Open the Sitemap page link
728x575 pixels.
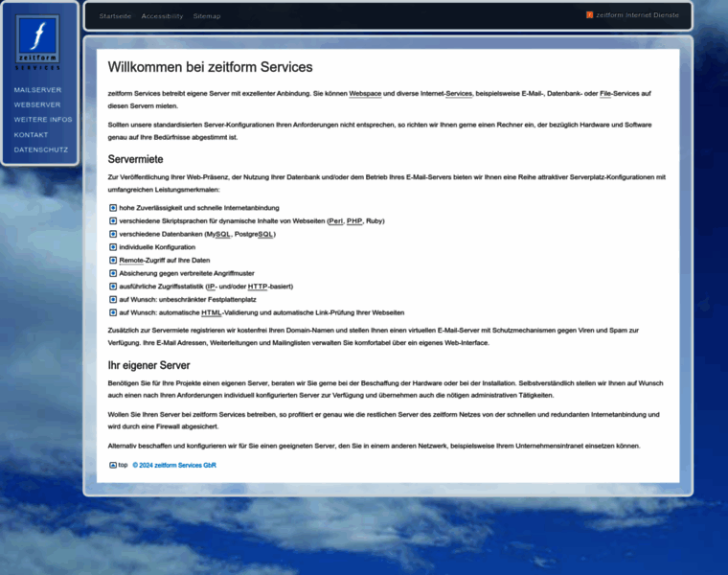coord(207,15)
